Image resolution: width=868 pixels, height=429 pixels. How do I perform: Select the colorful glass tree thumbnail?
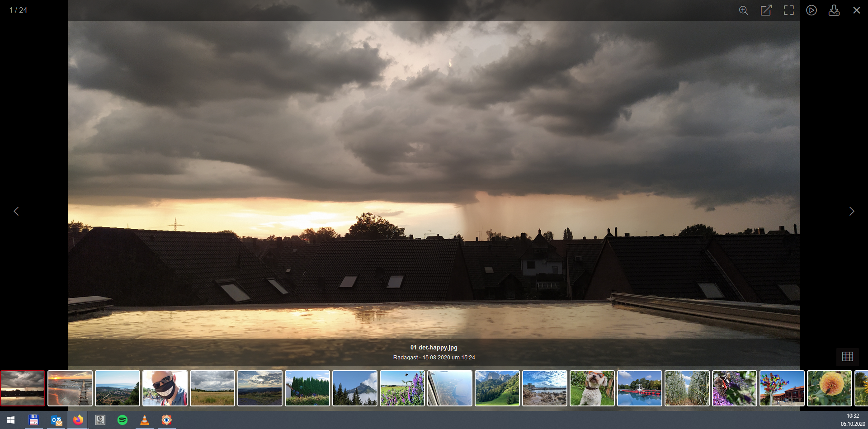[782, 388]
